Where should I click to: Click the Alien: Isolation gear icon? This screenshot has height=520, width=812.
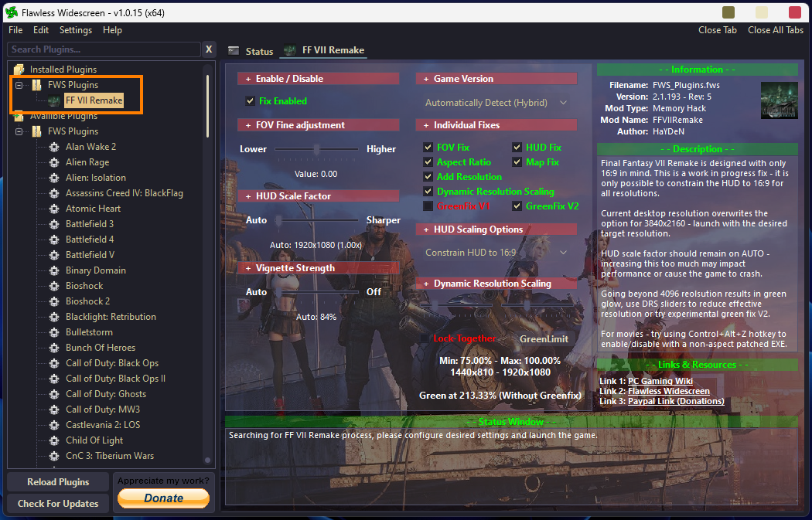[54, 178]
